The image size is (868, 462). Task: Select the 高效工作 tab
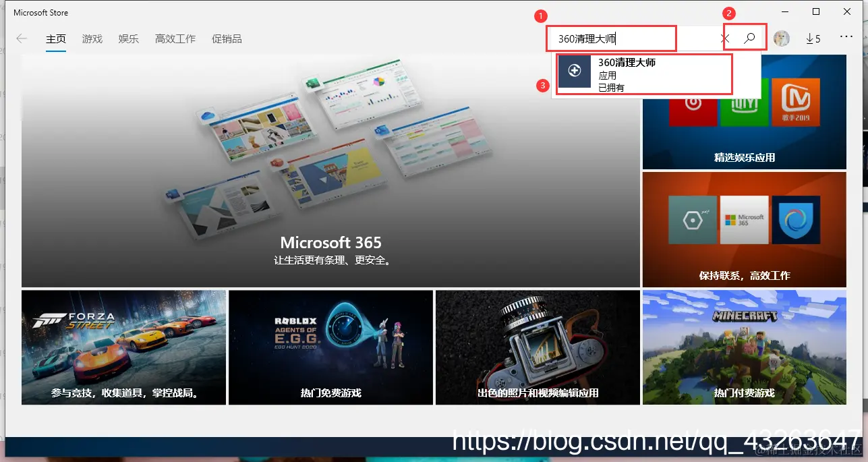[x=175, y=39]
